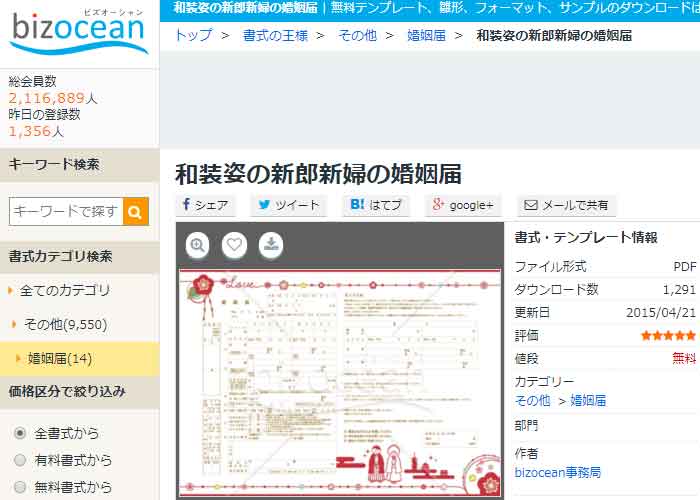Share via Facebook シェア button
This screenshot has height=500, width=700.
pos(206,205)
